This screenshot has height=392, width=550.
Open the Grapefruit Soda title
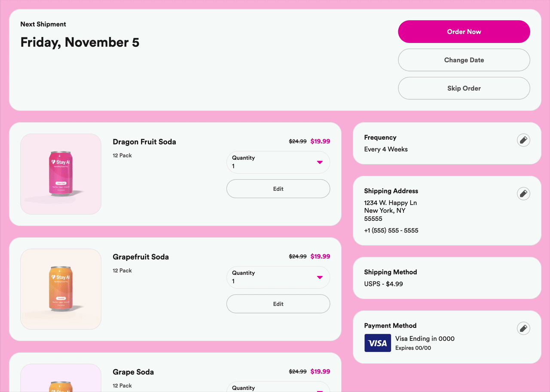coord(141,257)
